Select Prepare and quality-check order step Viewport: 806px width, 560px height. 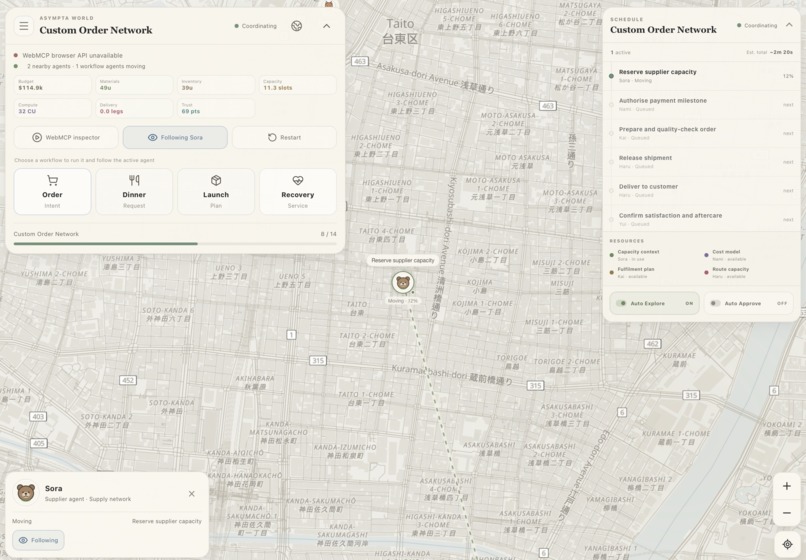(701, 133)
